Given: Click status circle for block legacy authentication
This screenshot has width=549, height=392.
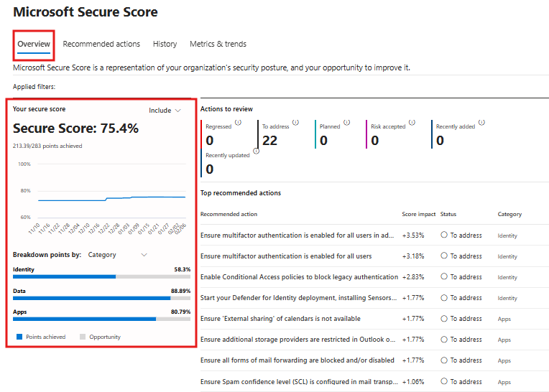Looking at the screenshot, I should coord(444,276).
